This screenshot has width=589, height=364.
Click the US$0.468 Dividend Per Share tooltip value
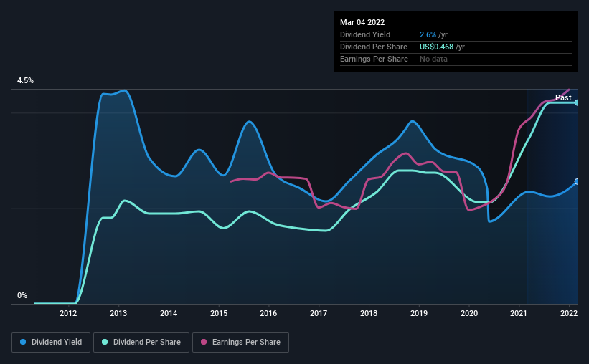tap(436, 47)
